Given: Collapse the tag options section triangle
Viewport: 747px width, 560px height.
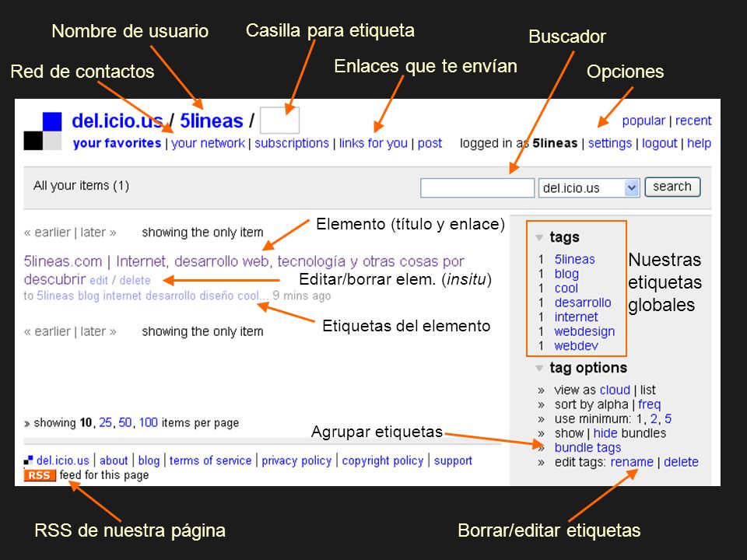Looking at the screenshot, I should (x=539, y=368).
